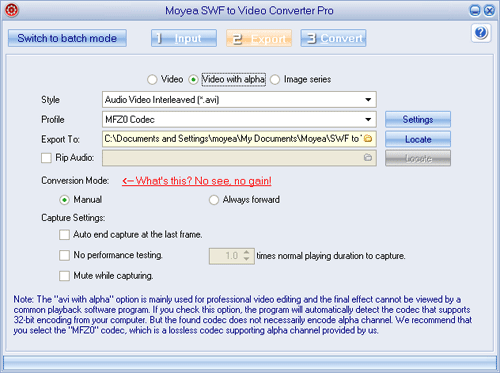500x373 pixels.
Task: Increase the capture duration multiplier with up arrow
Action: point(246,252)
